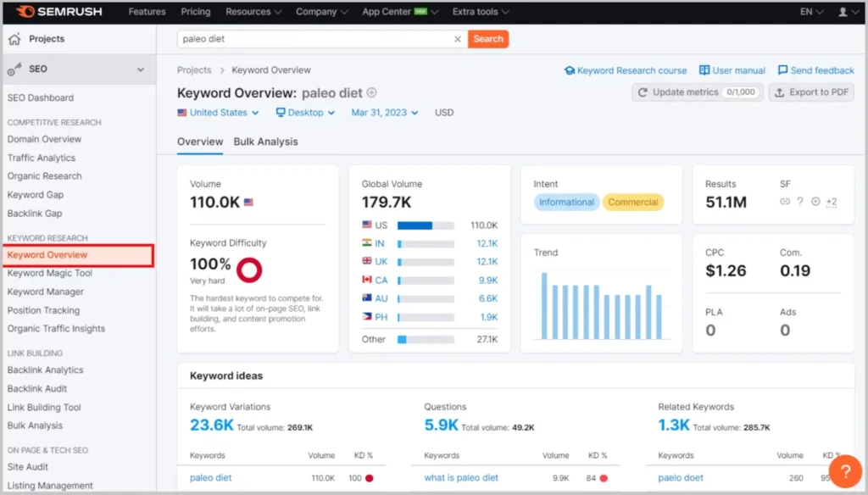Clear the search field with the X icon
The image size is (868, 495).
point(458,38)
